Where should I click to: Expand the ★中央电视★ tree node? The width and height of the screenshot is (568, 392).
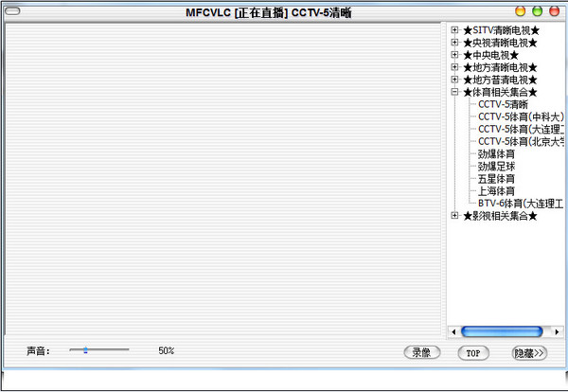(x=454, y=55)
